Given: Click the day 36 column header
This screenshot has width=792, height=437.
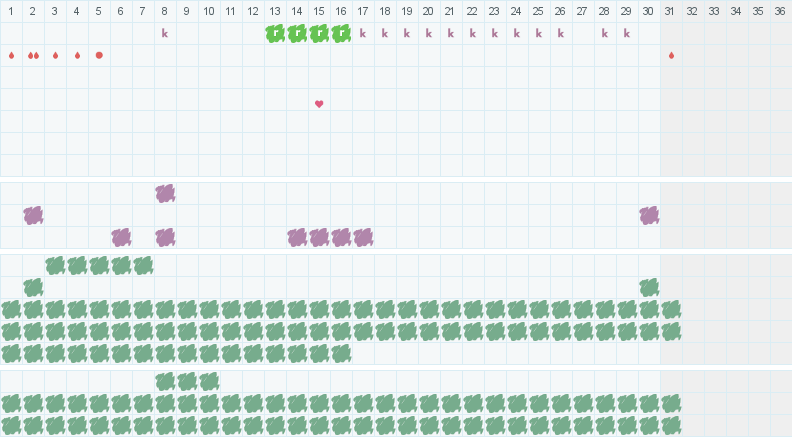Looking at the screenshot, I should [x=780, y=11].
